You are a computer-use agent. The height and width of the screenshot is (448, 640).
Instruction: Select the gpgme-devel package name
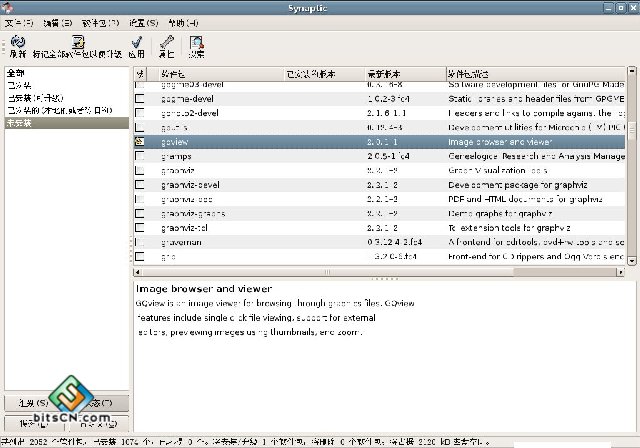187,99
